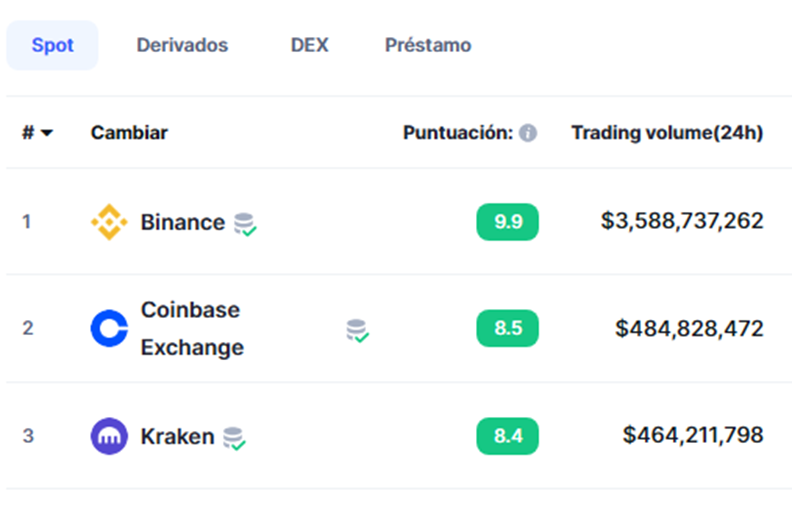792x505 pixels.
Task: Click the Cambiar column header
Action: (x=129, y=133)
